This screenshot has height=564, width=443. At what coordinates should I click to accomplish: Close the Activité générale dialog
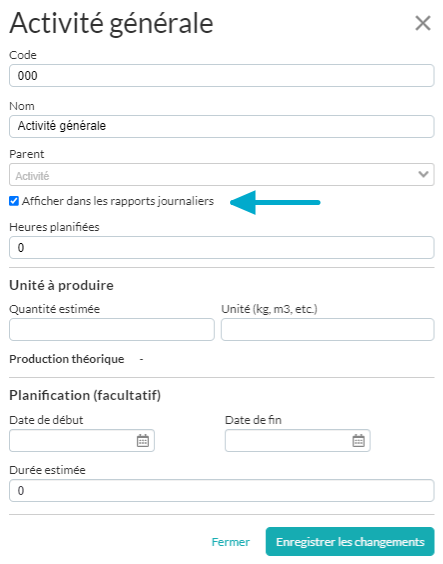(x=423, y=24)
